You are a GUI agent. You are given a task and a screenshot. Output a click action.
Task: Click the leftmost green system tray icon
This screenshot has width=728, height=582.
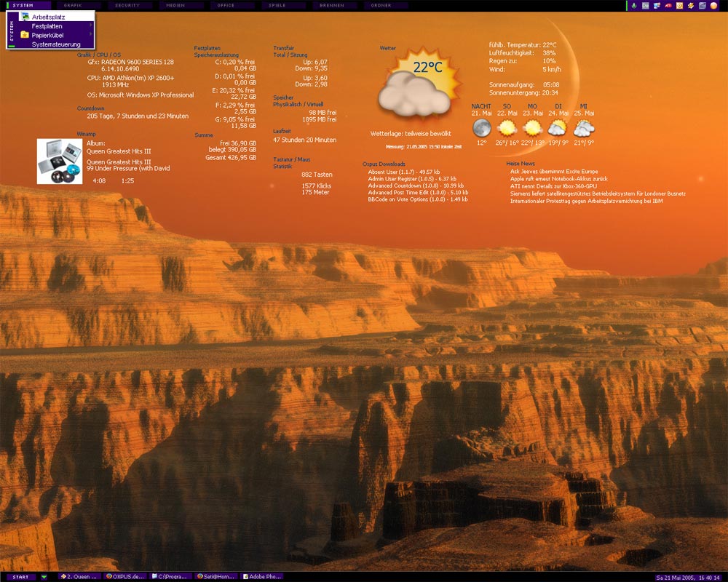coord(634,5)
